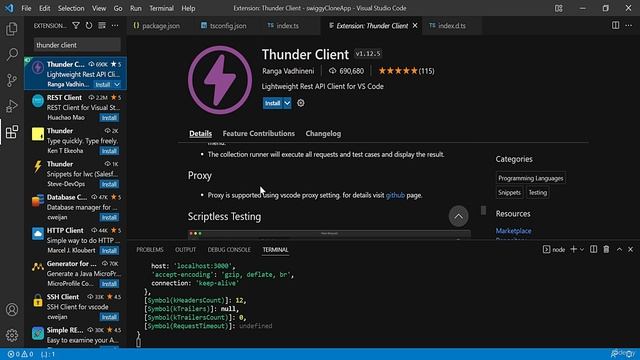
Task: Select the Simple REST extension list item
Action: pyautogui.click(x=76, y=337)
